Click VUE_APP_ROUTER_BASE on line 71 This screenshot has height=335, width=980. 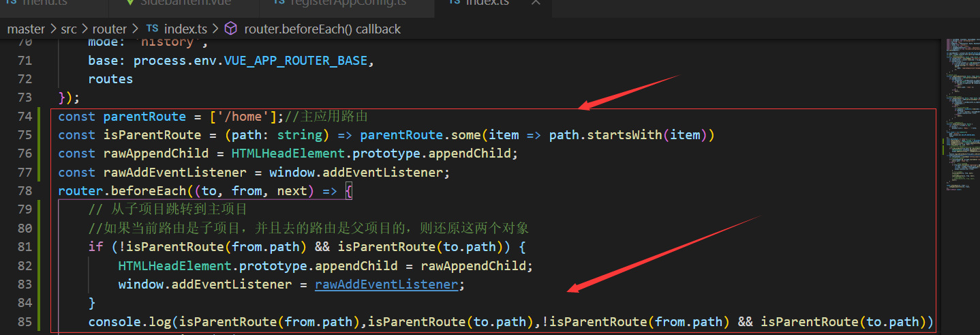click(296, 61)
